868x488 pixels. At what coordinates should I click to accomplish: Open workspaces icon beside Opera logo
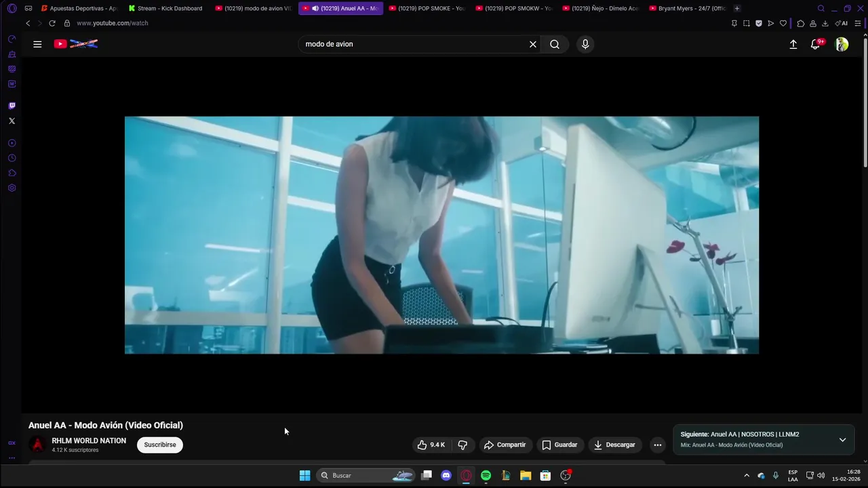pos(28,8)
